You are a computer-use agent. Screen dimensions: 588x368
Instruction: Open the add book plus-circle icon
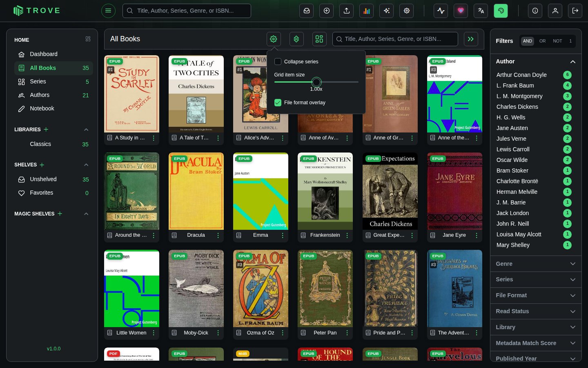[x=327, y=11]
